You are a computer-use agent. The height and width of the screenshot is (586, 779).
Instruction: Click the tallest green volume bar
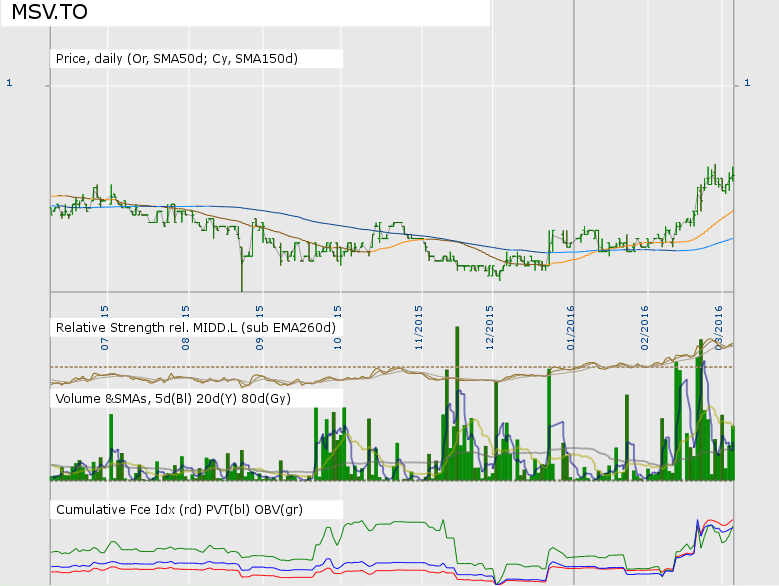[456, 400]
